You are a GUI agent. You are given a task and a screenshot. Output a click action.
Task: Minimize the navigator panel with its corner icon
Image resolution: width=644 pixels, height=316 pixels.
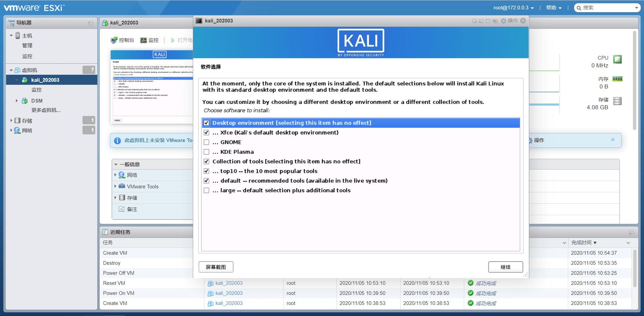tap(91, 23)
